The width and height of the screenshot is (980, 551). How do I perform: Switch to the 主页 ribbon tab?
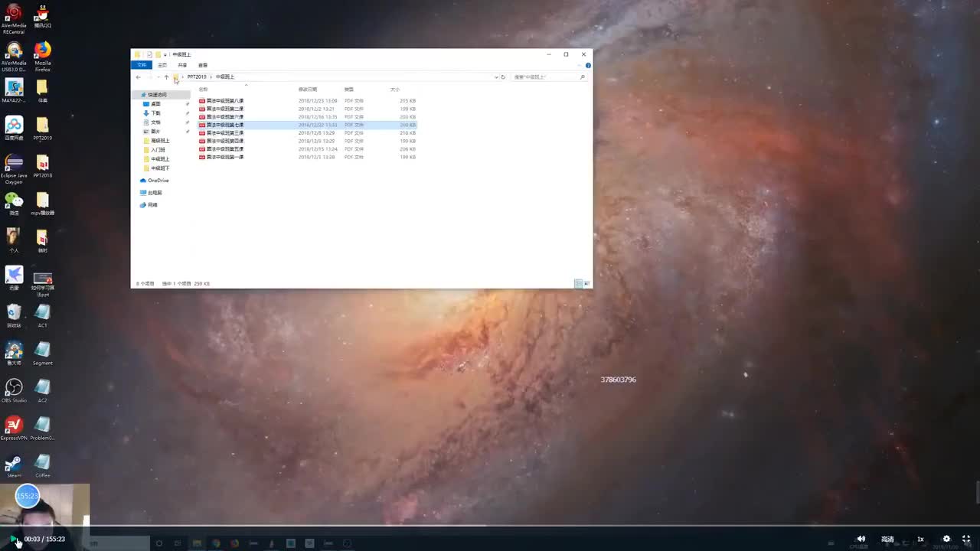(x=162, y=65)
